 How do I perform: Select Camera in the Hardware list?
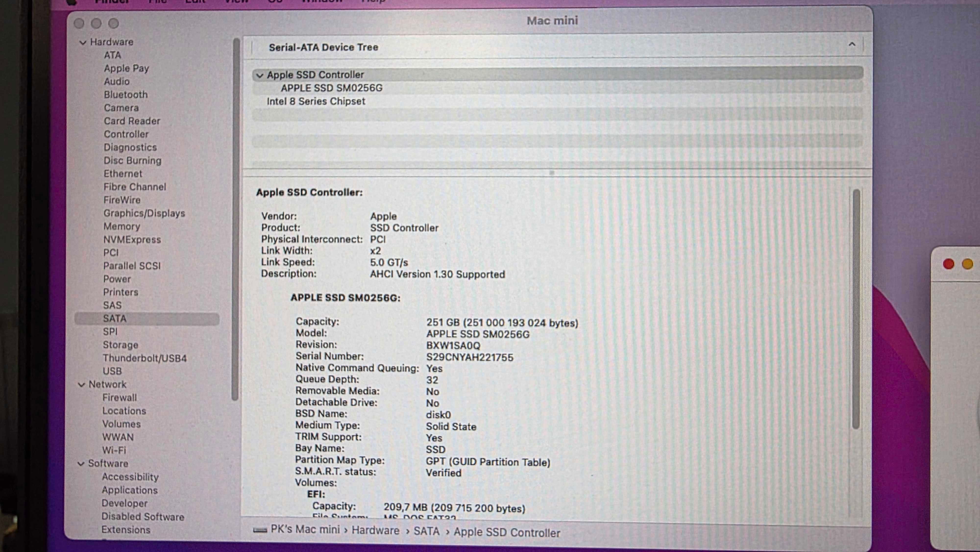(121, 108)
